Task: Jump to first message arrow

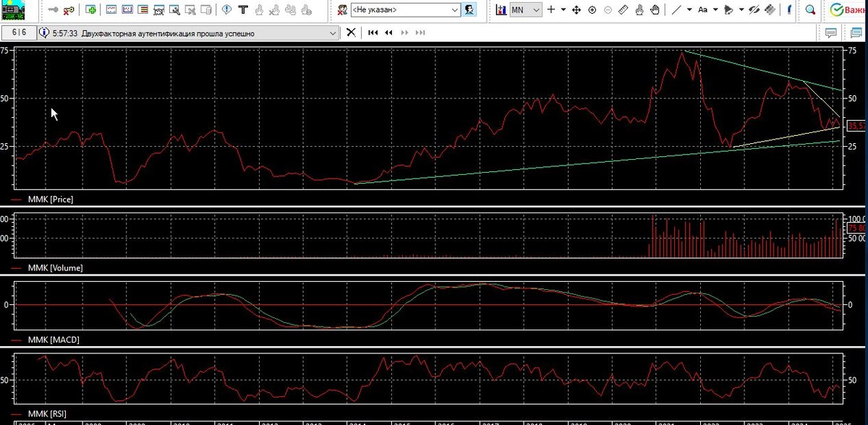Action: 373,33
